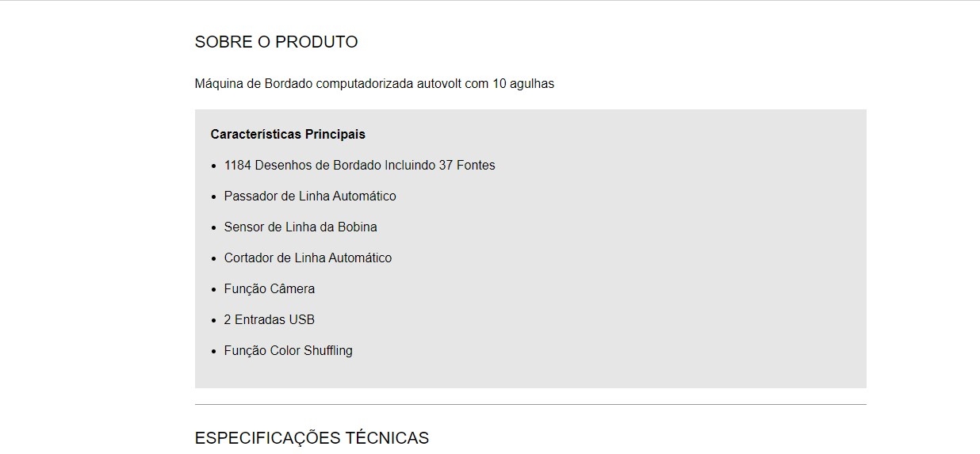Select the "Características Principais" bold heading
This screenshot has width=980, height=454.
tap(288, 135)
